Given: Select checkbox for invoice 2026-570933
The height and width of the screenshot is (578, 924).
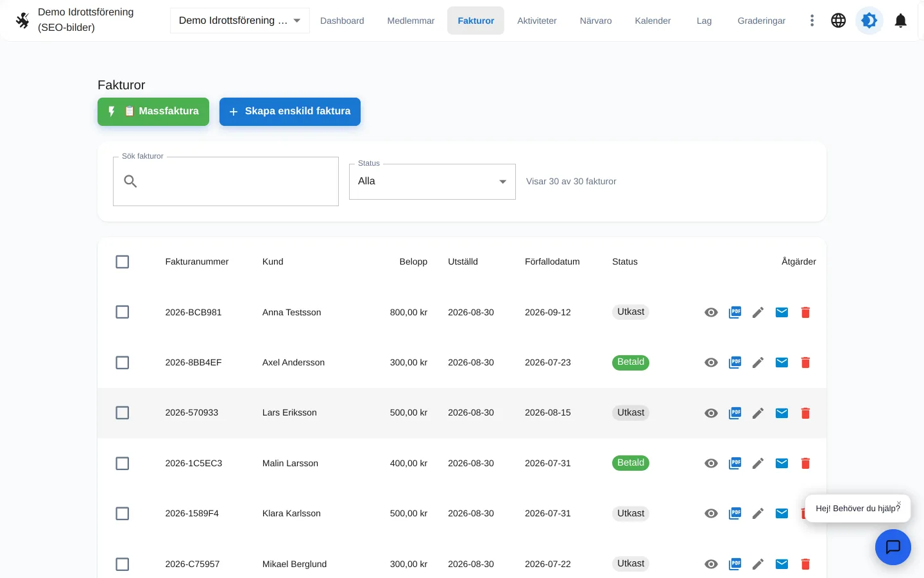Looking at the screenshot, I should coord(123,413).
